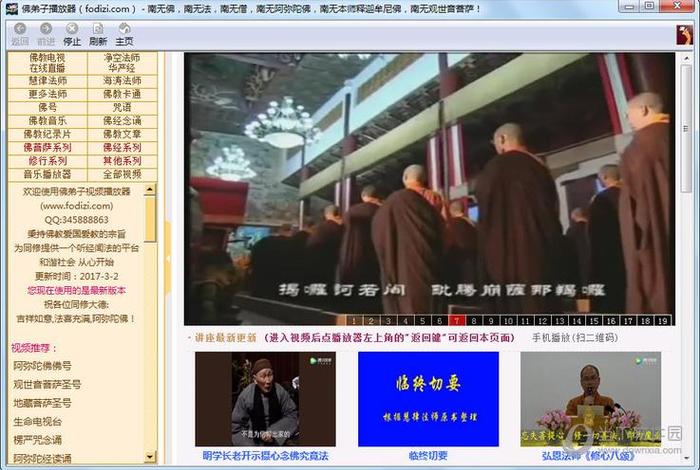This screenshot has height=470, width=700.
Task: Click the 视频推荐： heading
Action: click(x=34, y=348)
